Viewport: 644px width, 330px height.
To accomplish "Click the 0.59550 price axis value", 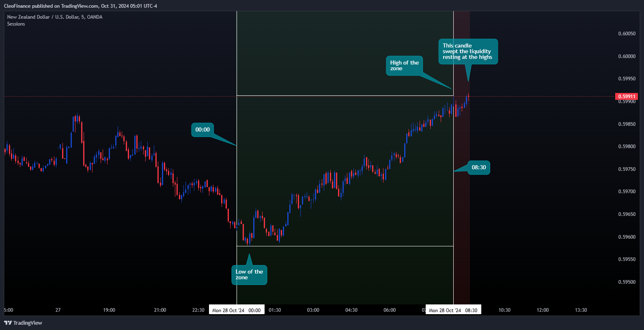I will coord(627,259).
